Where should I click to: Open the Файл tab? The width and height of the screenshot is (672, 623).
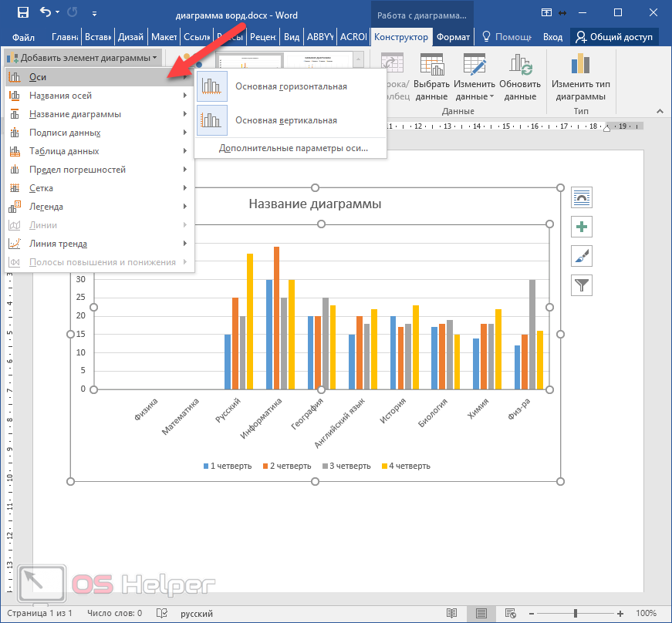tap(23, 37)
